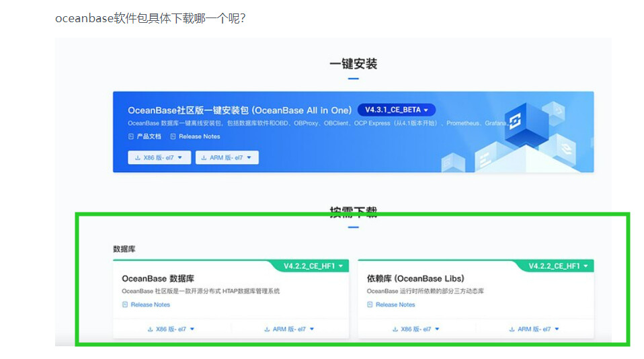This screenshot has height=359, width=644.
Task: Open version dropdown on OceanBase Libs card
Action: [558, 266]
